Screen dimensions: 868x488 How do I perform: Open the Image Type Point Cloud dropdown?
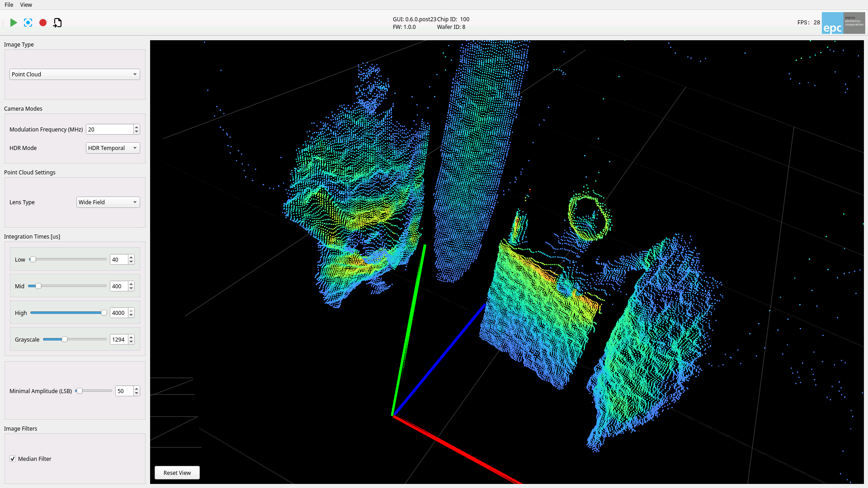point(75,74)
